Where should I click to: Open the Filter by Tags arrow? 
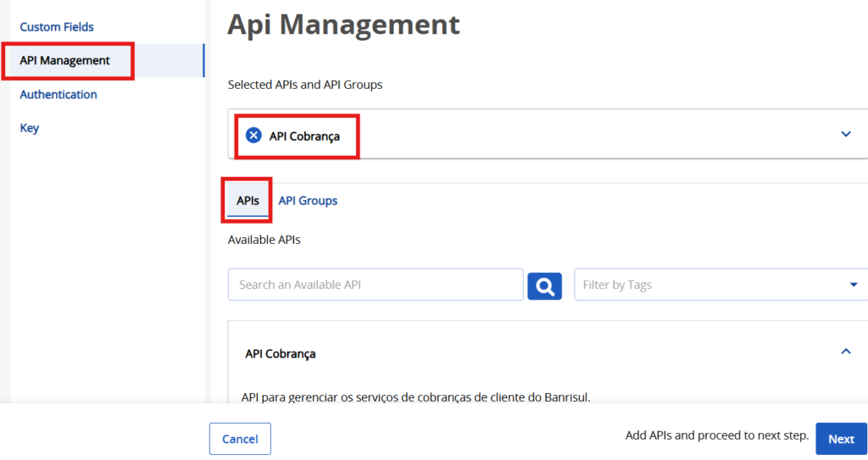click(x=853, y=285)
